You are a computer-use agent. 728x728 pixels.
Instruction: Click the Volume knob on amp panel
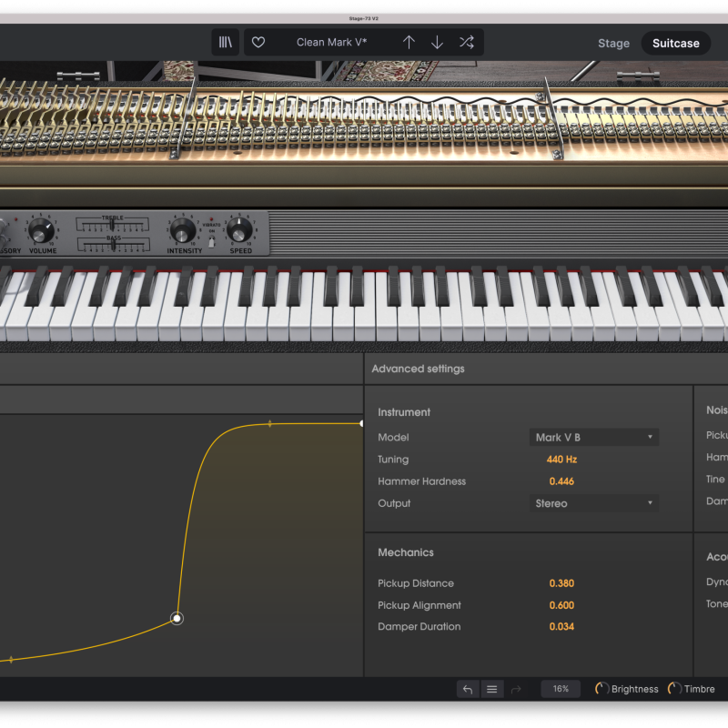point(41,230)
